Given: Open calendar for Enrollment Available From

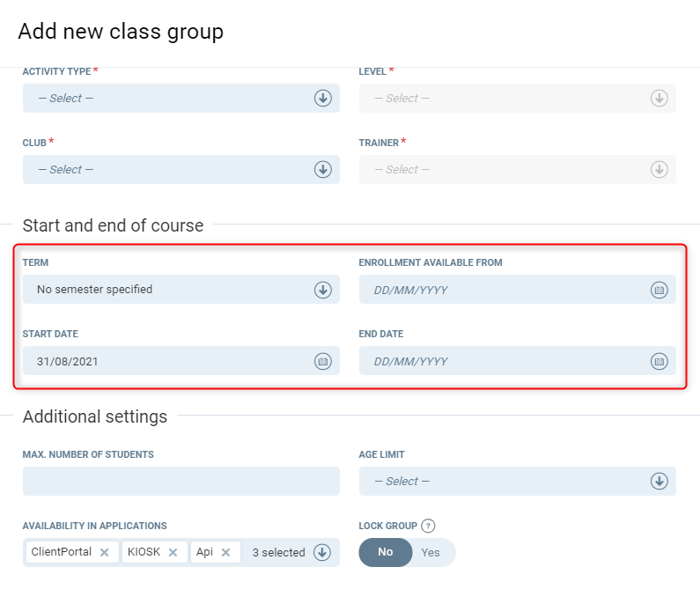Looking at the screenshot, I should tap(659, 290).
